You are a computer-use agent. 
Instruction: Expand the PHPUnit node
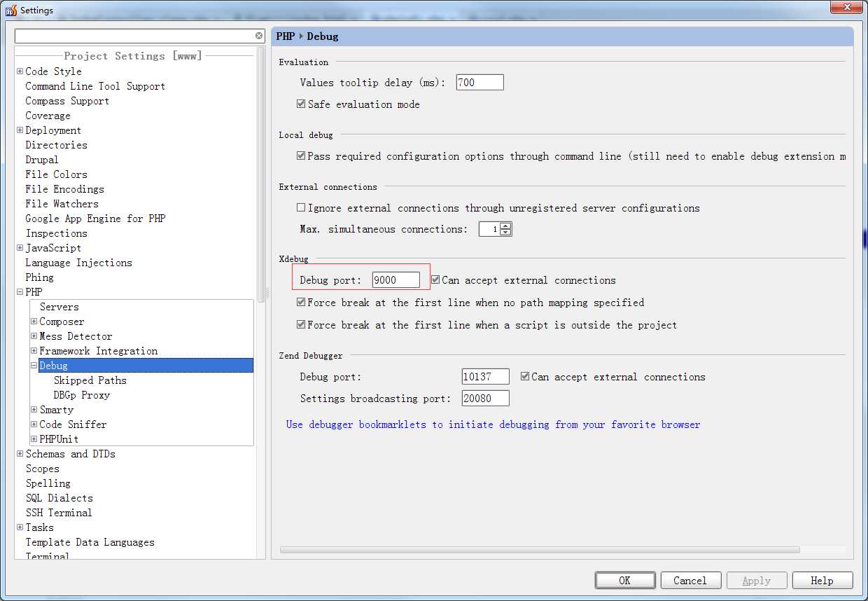tap(34, 438)
